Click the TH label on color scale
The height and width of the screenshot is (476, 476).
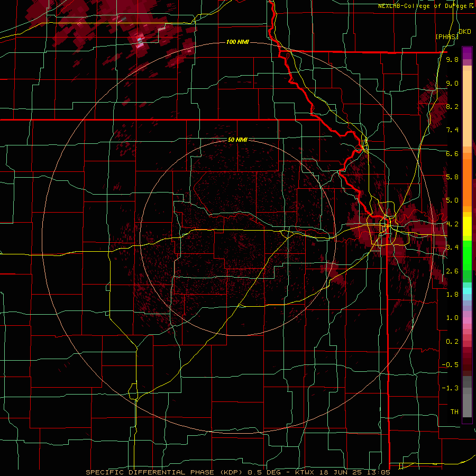pyautogui.click(x=454, y=412)
